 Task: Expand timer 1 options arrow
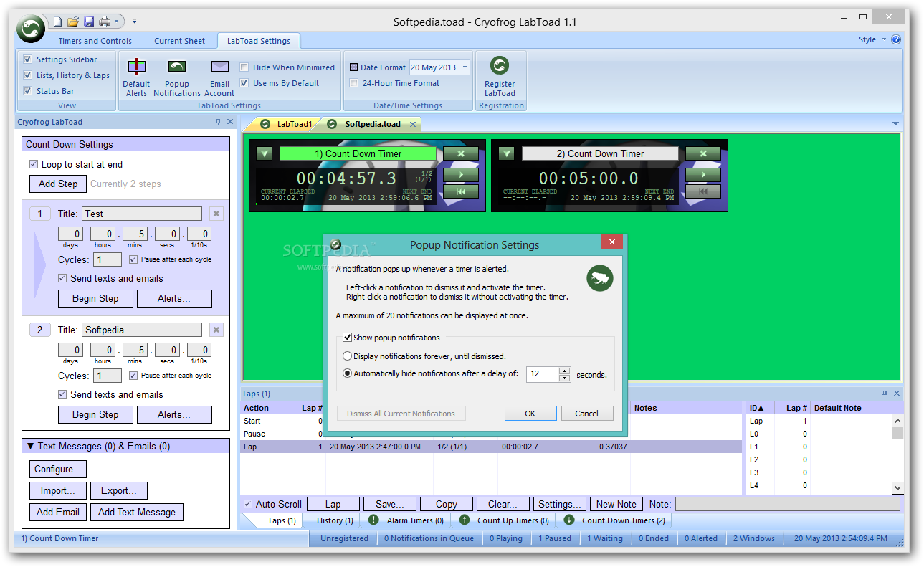pos(264,153)
